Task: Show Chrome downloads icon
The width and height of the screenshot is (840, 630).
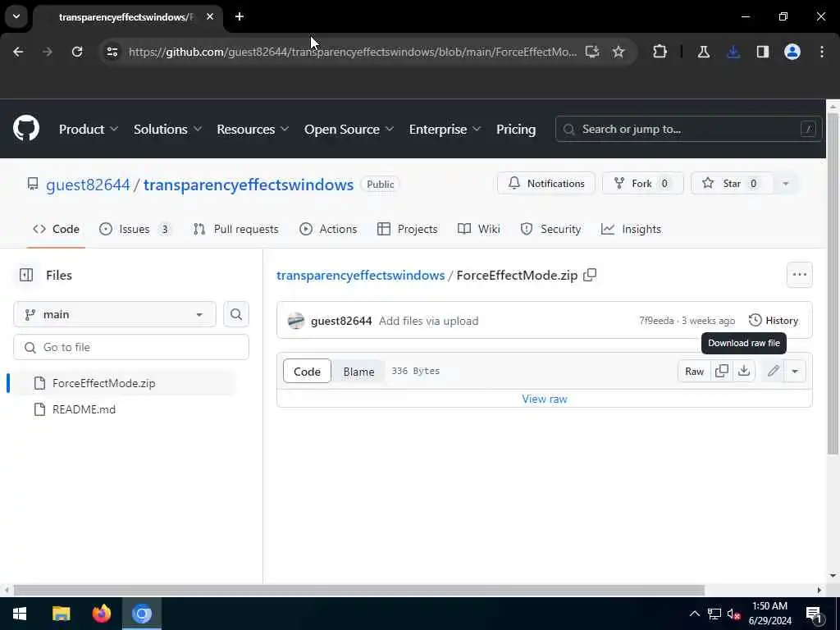Action: pos(733,52)
